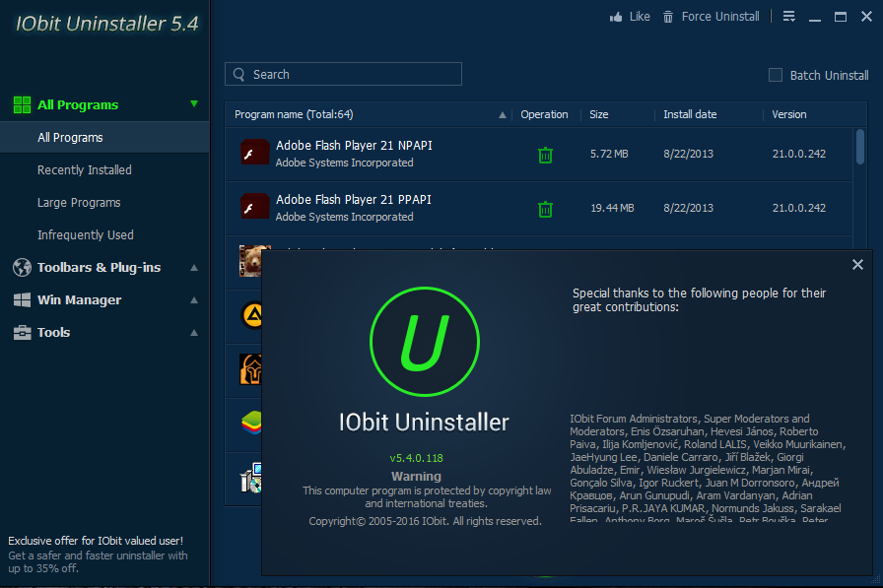Click the Adobe Flash Player 21 PPAPI icon
The image size is (883, 588).
[254, 207]
